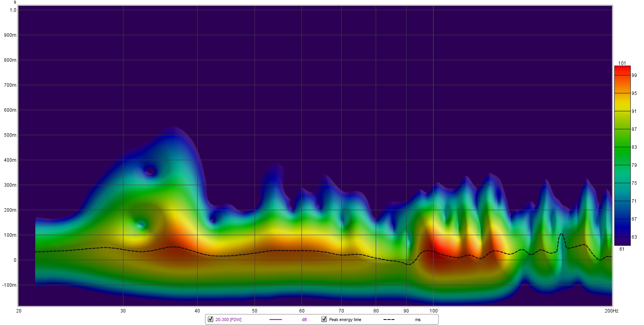Click the 101 top value of colour scale
644x325 pixels.
(x=622, y=63)
